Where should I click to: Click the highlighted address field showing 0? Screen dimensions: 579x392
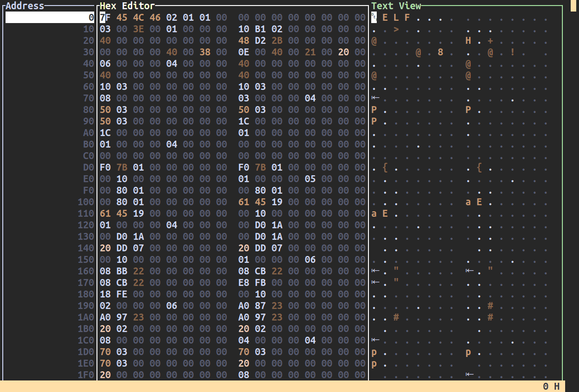50,18
